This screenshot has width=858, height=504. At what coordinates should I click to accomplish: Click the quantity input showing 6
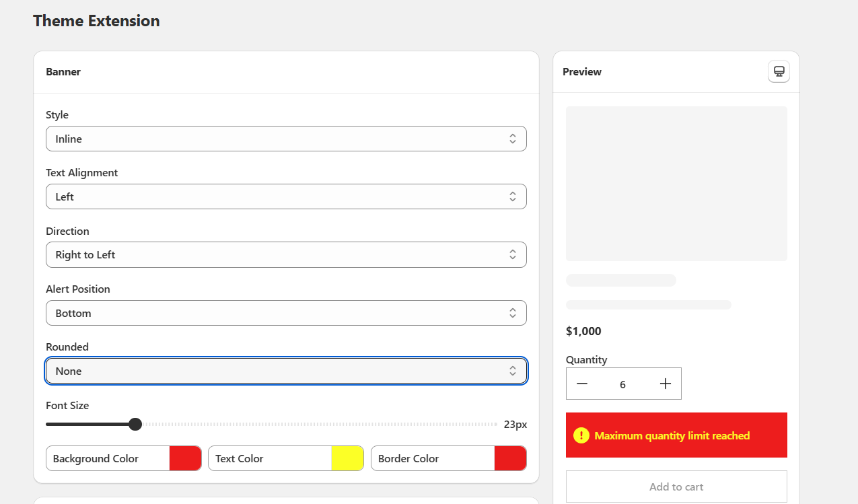(622, 384)
